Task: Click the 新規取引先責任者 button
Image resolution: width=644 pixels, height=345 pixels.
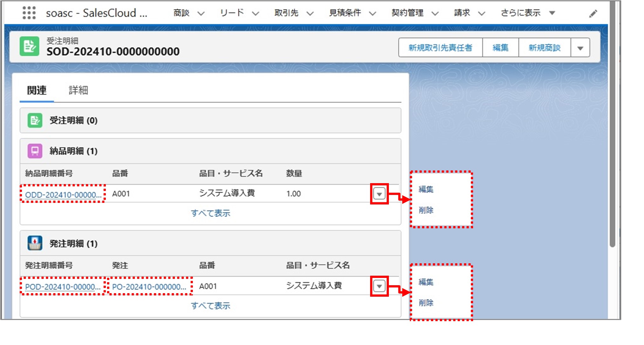Action: [x=440, y=48]
